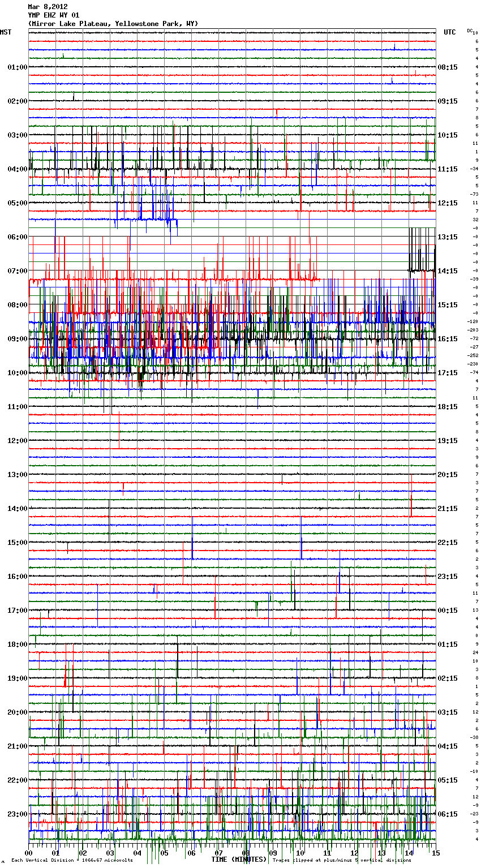The image size is (481, 868).
Task: Click the UTC time label "15:15"
Action: tap(448, 305)
